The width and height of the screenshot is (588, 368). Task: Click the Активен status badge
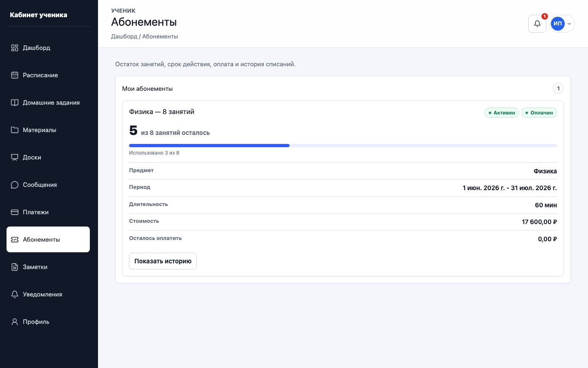click(x=502, y=112)
